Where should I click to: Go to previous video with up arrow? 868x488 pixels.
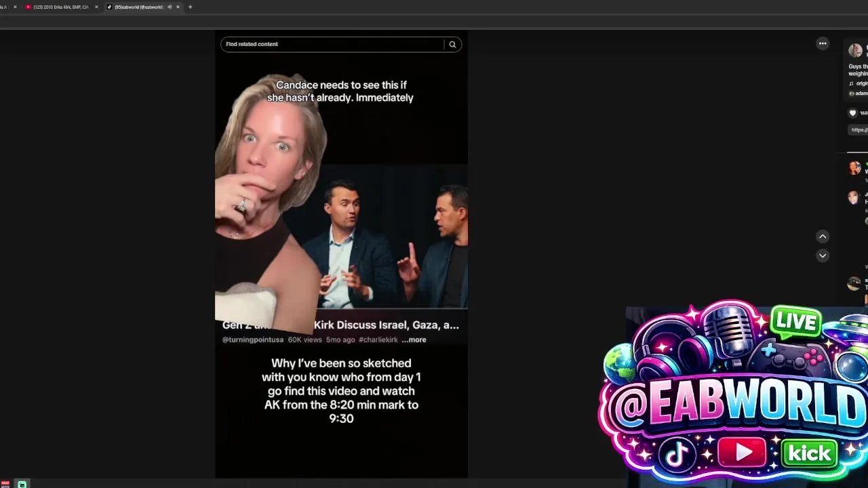(823, 237)
